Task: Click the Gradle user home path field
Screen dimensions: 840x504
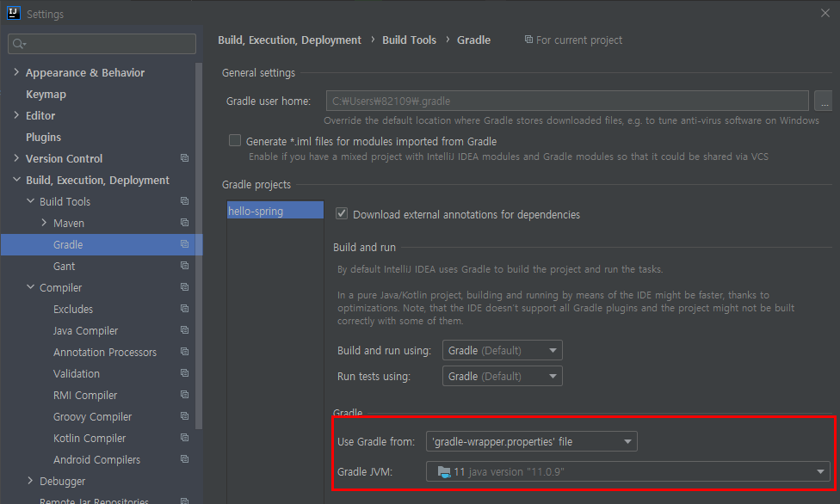Action: [x=567, y=101]
